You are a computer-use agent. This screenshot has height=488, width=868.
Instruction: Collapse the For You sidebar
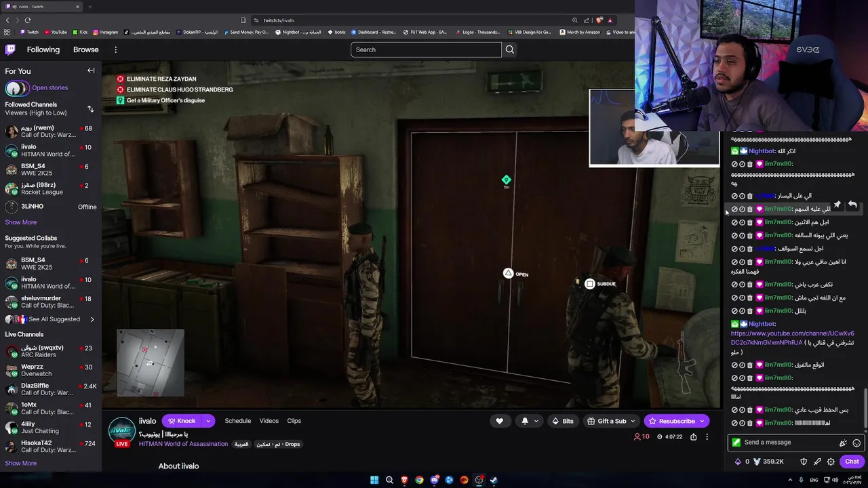tap(91, 70)
